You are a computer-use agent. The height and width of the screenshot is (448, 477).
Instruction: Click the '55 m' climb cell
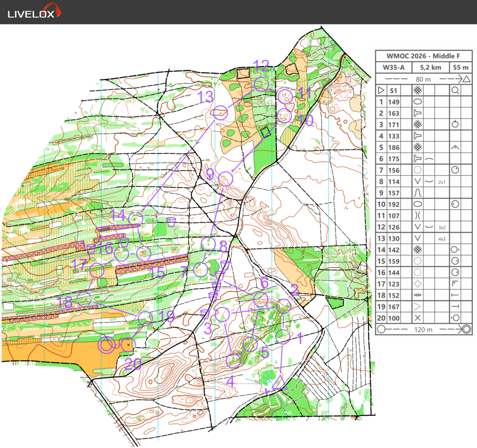[x=461, y=68]
